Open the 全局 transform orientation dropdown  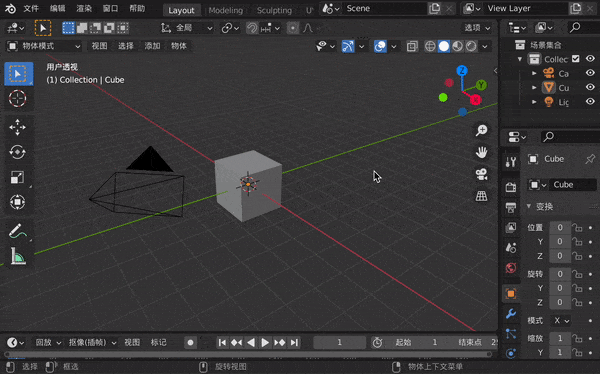(187, 28)
